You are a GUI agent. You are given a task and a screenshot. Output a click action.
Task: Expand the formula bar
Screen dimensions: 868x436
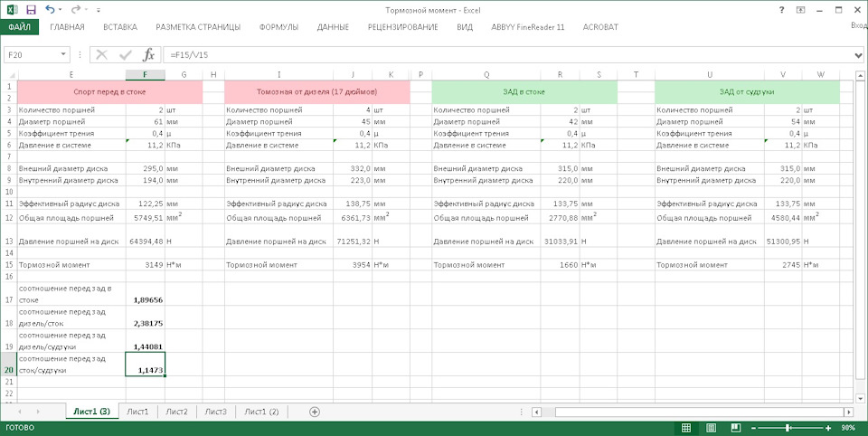tap(858, 54)
